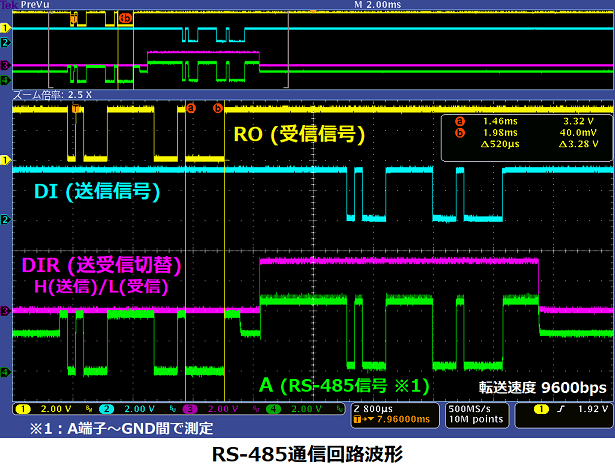Click channel 4 ground marker in zoom view
615x468 pixels.
click(5, 372)
